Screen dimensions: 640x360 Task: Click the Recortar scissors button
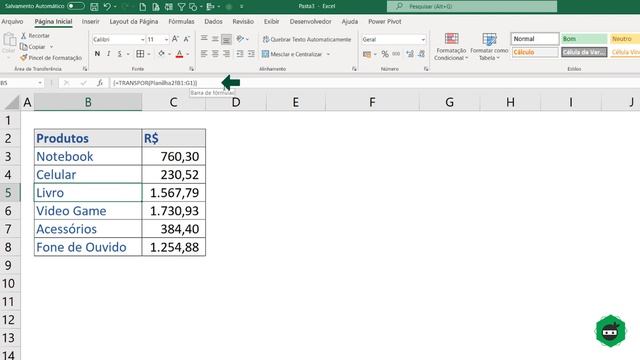pos(35,36)
